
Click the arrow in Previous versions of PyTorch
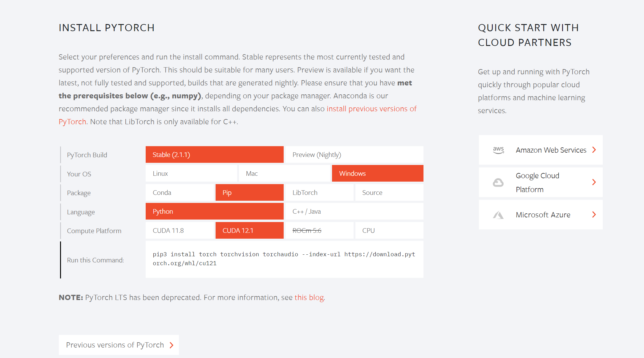pos(172,345)
